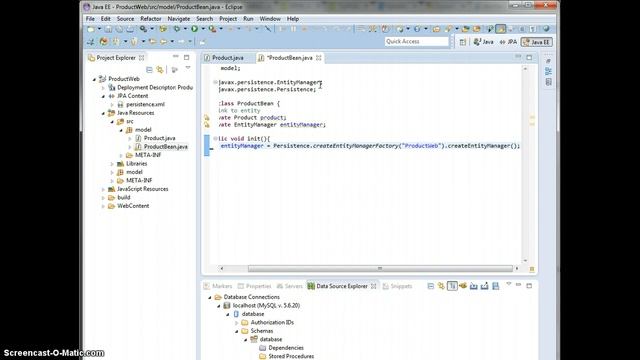Open Project Explorer view menu triangle
Image resolution: width=640 pixels, height=360 pixels.
188,68
